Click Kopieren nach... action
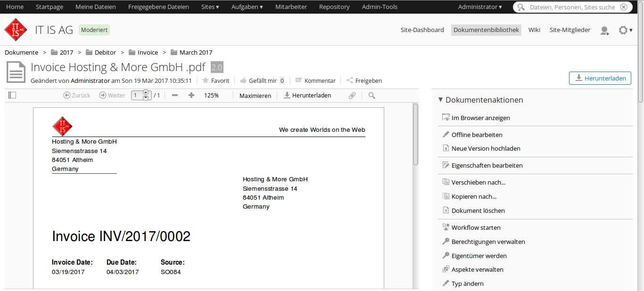 tap(474, 196)
